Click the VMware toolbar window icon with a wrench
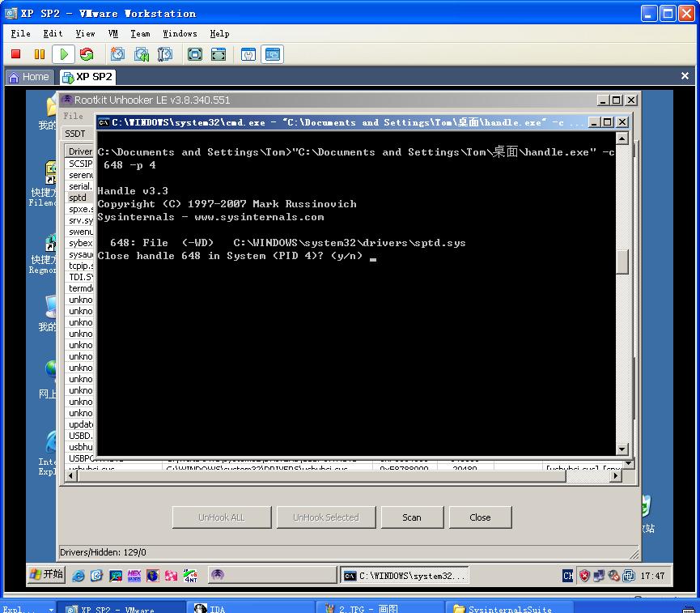Viewport: 700px width, 613px height. pyautogui.click(x=248, y=54)
